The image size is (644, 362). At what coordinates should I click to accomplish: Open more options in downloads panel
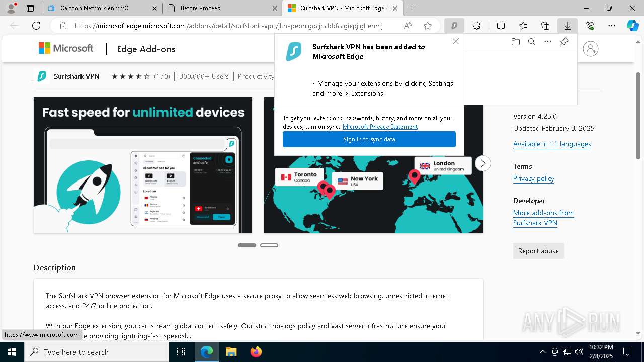(x=548, y=42)
